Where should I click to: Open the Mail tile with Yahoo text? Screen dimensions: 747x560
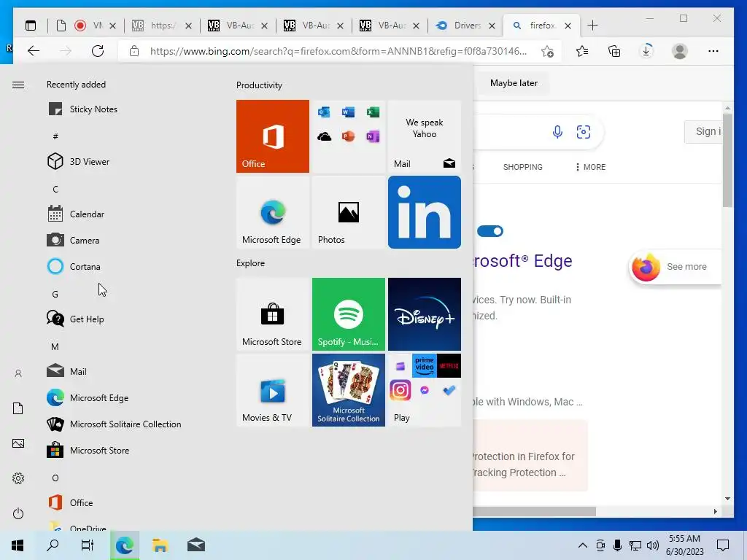pos(425,136)
